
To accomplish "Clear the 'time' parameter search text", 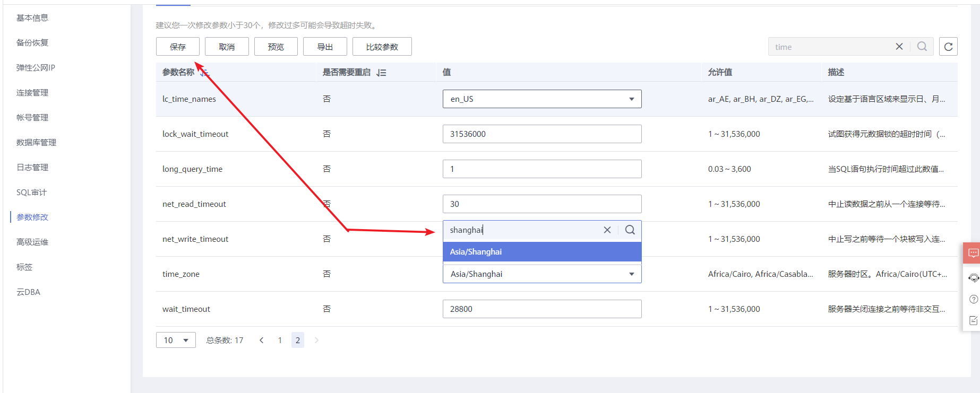I will [899, 47].
